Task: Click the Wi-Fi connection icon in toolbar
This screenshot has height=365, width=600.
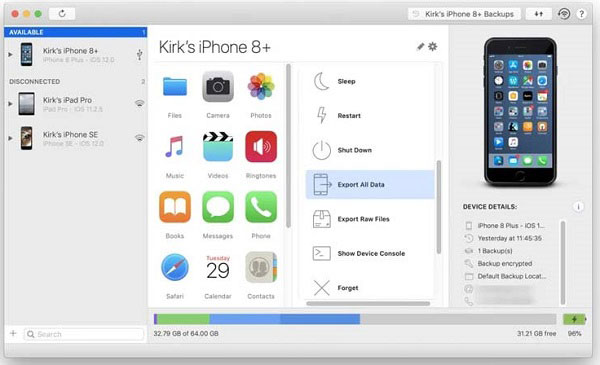Action: (564, 14)
